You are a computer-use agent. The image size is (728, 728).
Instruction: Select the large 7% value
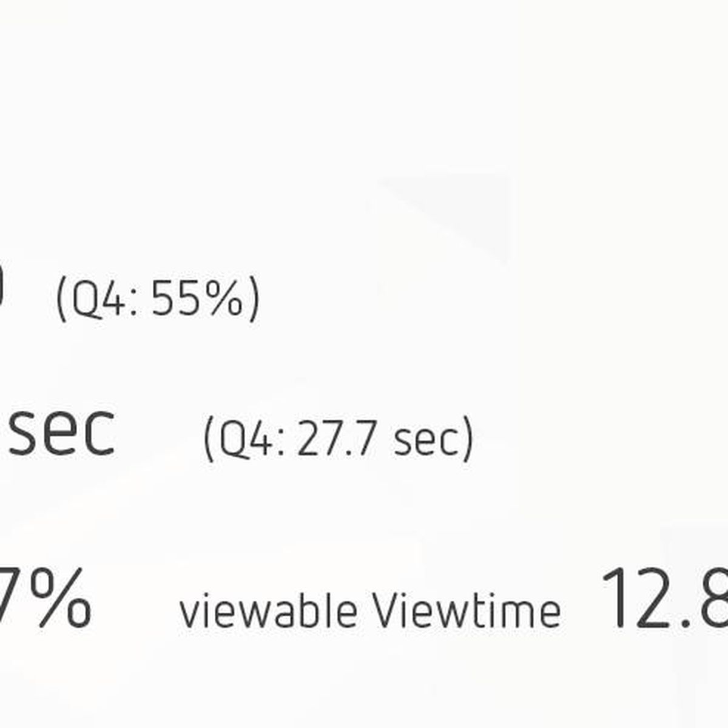click(45, 597)
